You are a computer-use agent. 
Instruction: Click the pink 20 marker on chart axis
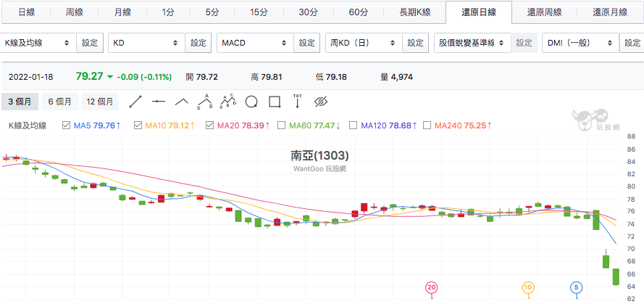tap(431, 287)
